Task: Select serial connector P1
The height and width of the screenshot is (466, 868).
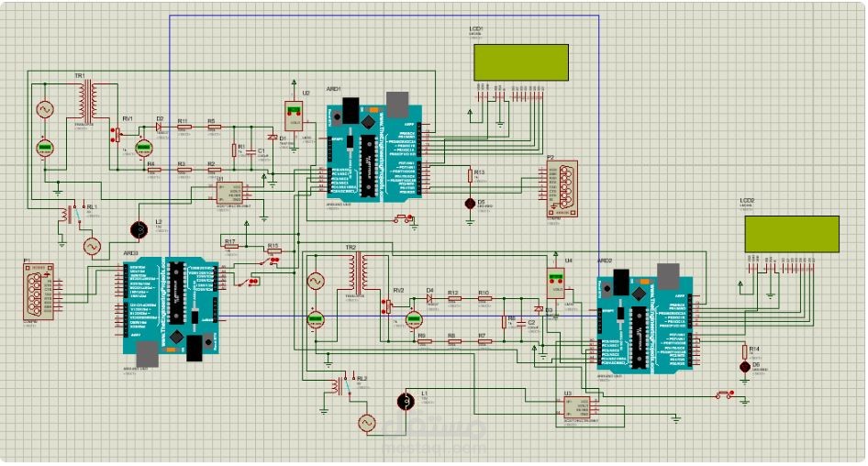Action: (x=39, y=292)
